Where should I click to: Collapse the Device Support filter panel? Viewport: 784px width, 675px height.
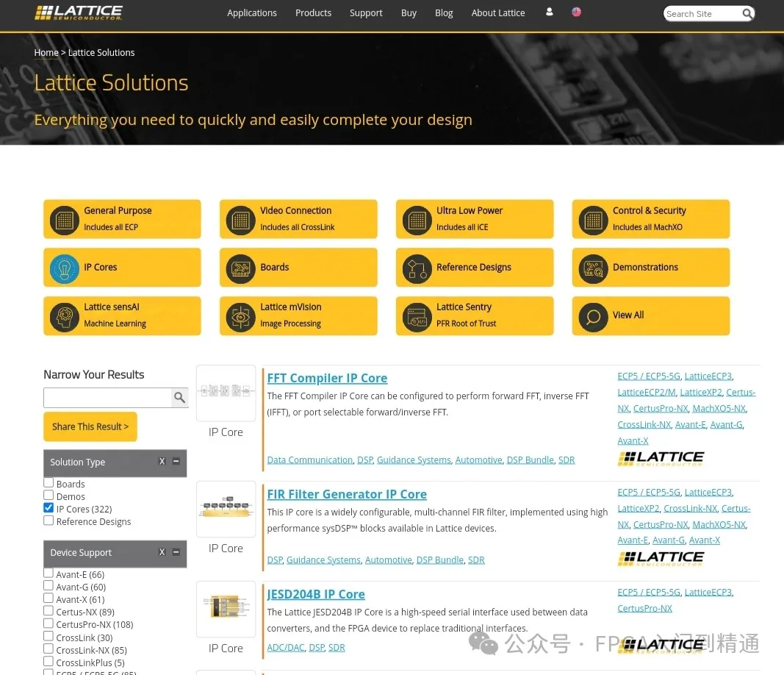176,552
